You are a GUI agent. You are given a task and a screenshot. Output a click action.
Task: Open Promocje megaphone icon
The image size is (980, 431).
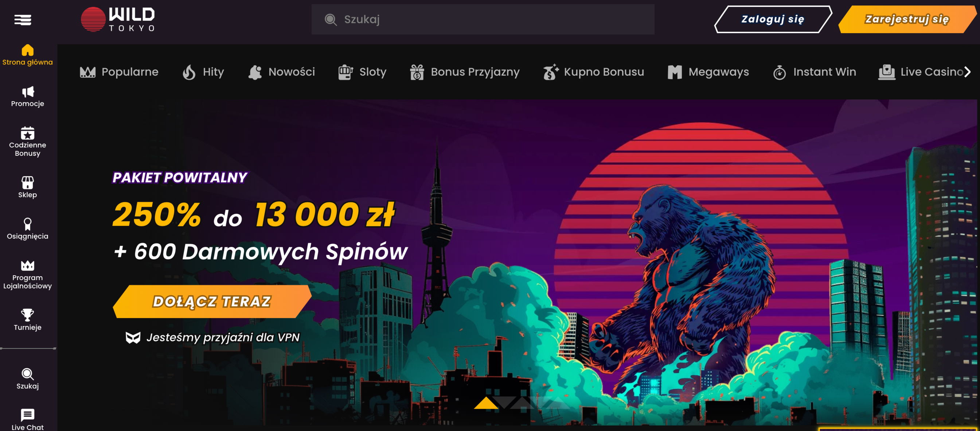[27, 92]
